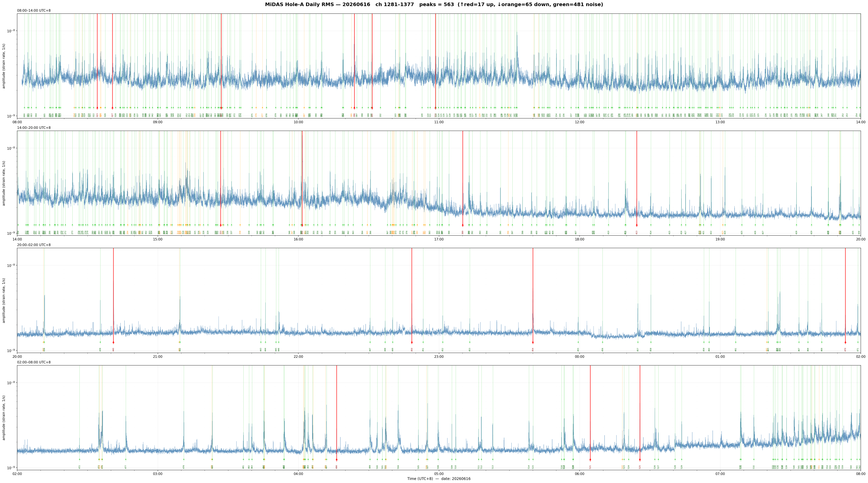Click the '14:00–20:00 UTC+8' panel title
The image size is (868, 483).
pyautogui.click(x=34, y=128)
